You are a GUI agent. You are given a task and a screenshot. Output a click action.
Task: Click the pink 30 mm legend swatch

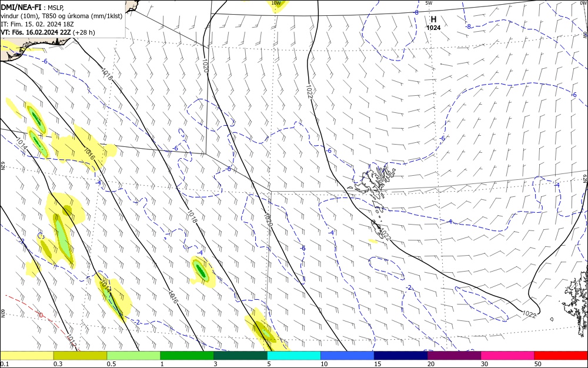tap(507, 355)
